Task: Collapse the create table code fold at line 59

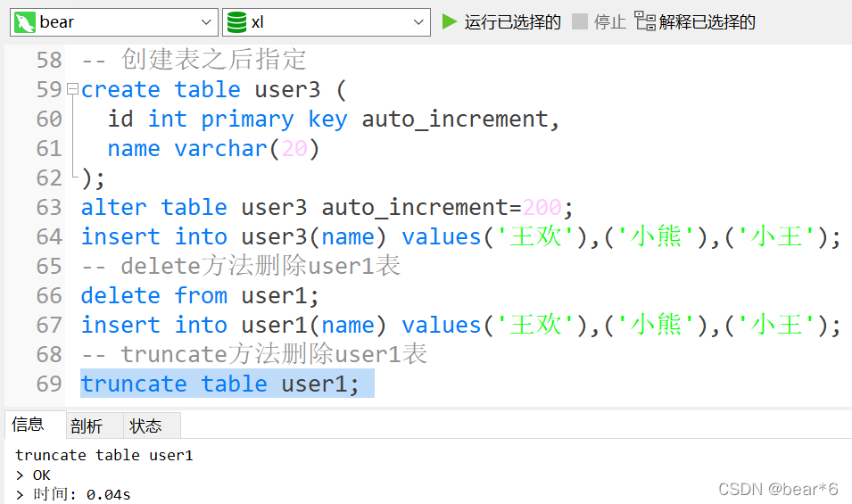Action: tap(72, 88)
